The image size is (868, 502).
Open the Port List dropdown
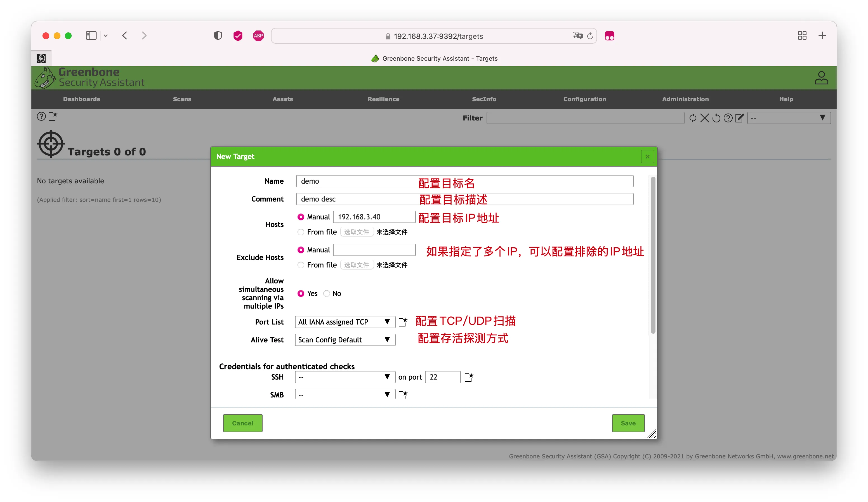pyautogui.click(x=345, y=322)
